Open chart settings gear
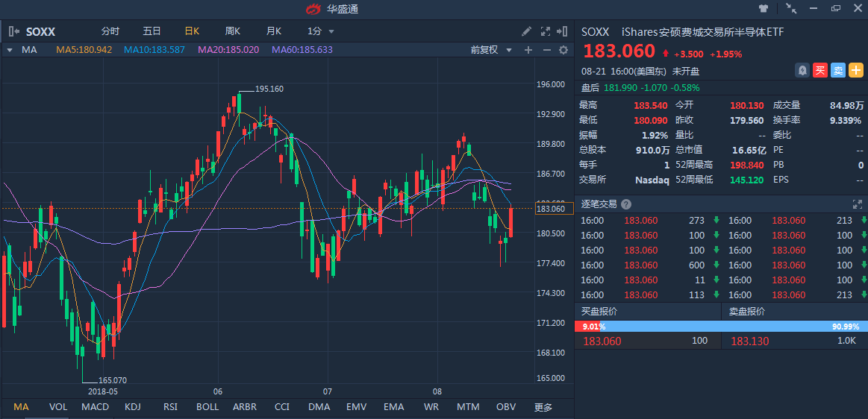Viewport: 868px width, 419px height. (x=563, y=50)
